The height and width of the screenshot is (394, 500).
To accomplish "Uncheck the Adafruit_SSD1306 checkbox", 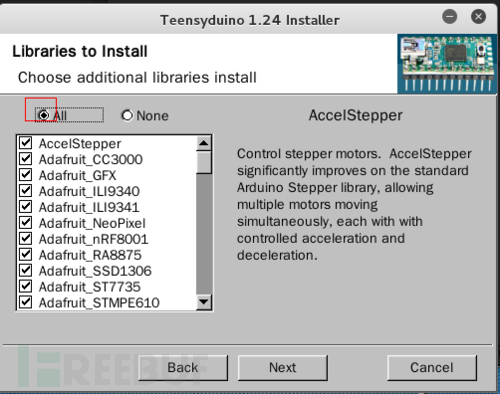I will click(x=26, y=271).
